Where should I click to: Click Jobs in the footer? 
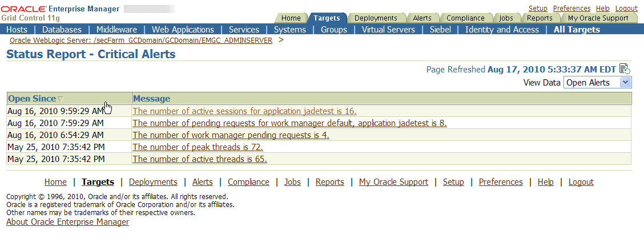coord(292,182)
